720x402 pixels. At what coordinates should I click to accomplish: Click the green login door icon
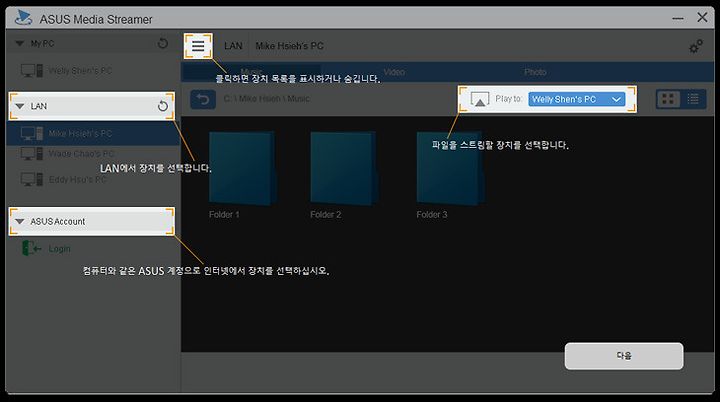point(31,249)
